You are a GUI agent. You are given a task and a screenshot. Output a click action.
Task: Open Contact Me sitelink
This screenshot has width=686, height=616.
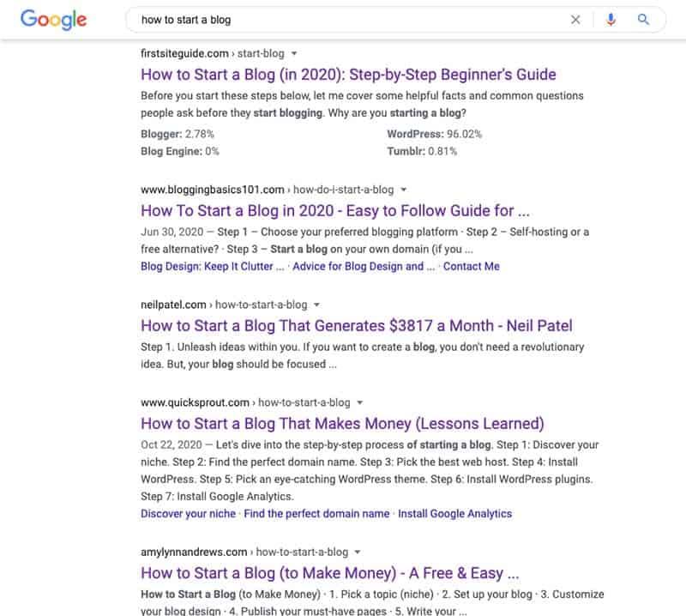[471, 266]
